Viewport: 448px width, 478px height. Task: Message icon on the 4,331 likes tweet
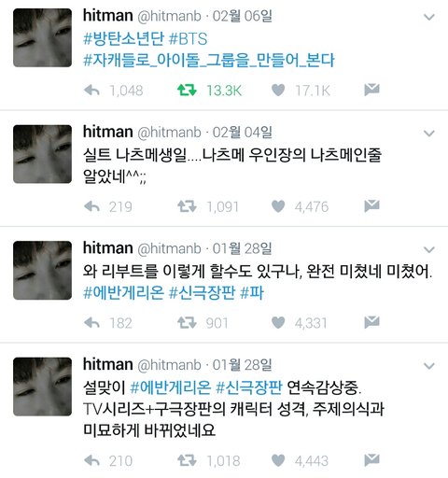pyautogui.click(x=371, y=322)
